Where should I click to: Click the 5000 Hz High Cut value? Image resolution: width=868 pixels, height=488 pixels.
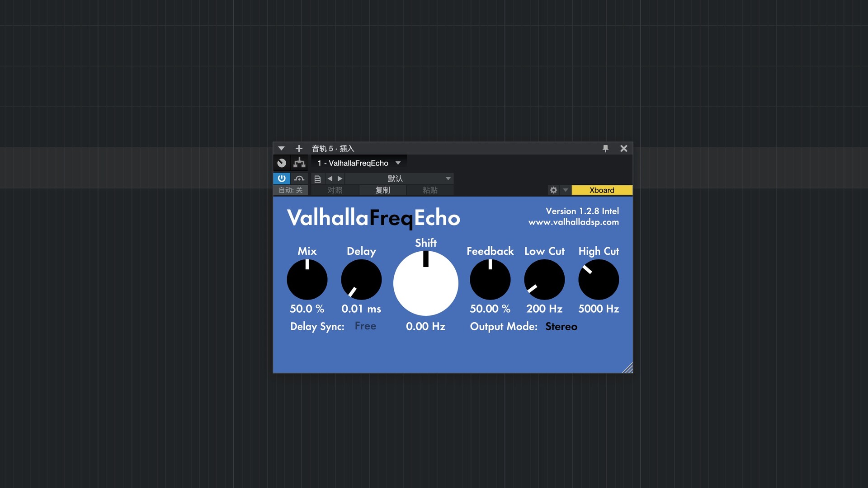click(599, 309)
